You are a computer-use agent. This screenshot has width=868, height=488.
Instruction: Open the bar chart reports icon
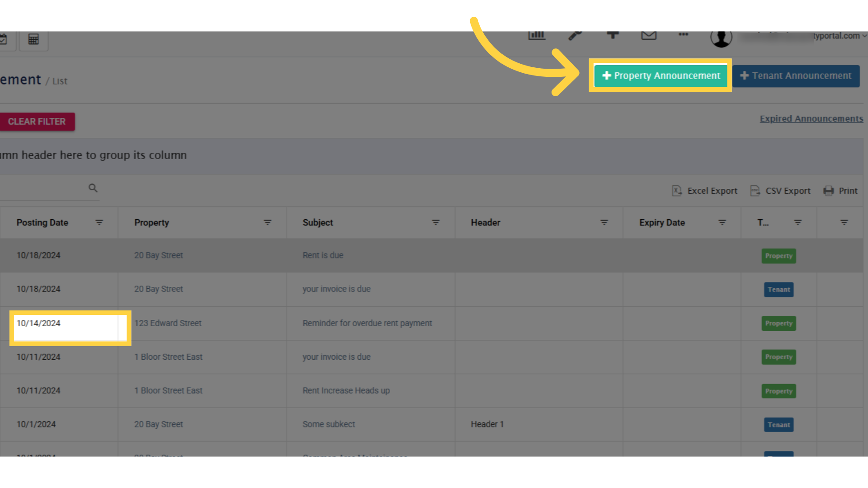click(x=537, y=35)
